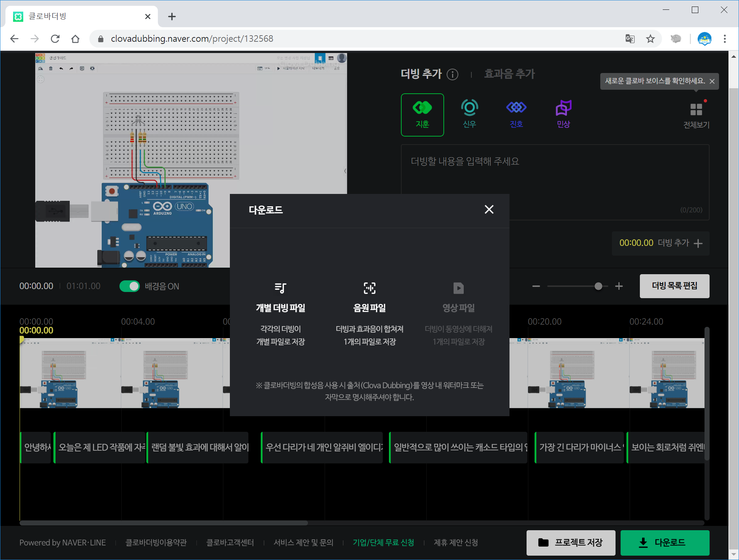
Task: Click 프로젝트 저장 button
Action: pyautogui.click(x=571, y=543)
